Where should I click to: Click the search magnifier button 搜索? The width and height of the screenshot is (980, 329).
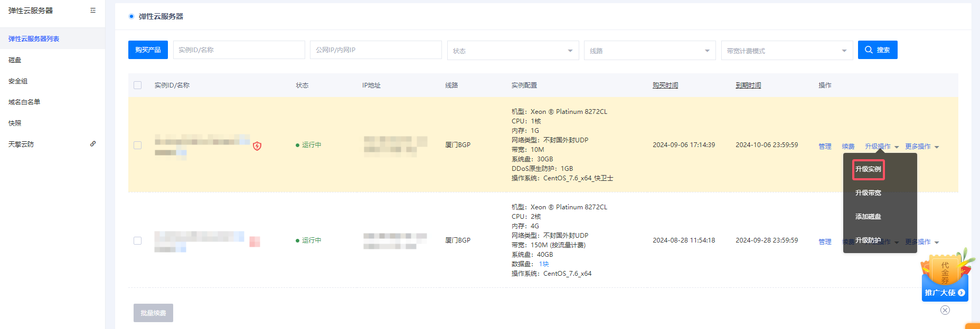click(x=877, y=50)
